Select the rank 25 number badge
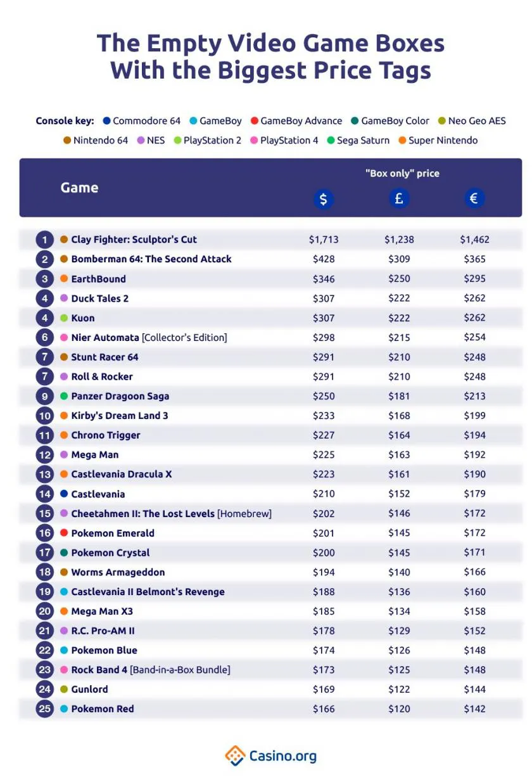Screen dimensions: 532x782 point(44,708)
